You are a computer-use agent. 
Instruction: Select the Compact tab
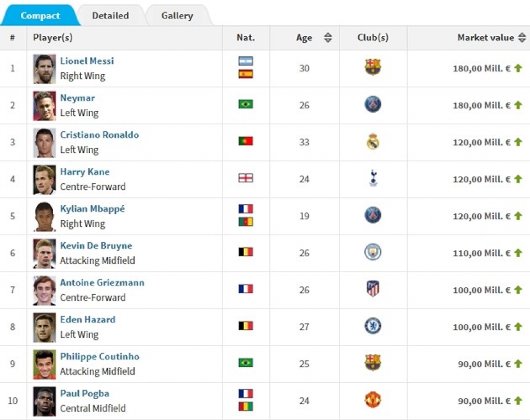[x=40, y=15]
